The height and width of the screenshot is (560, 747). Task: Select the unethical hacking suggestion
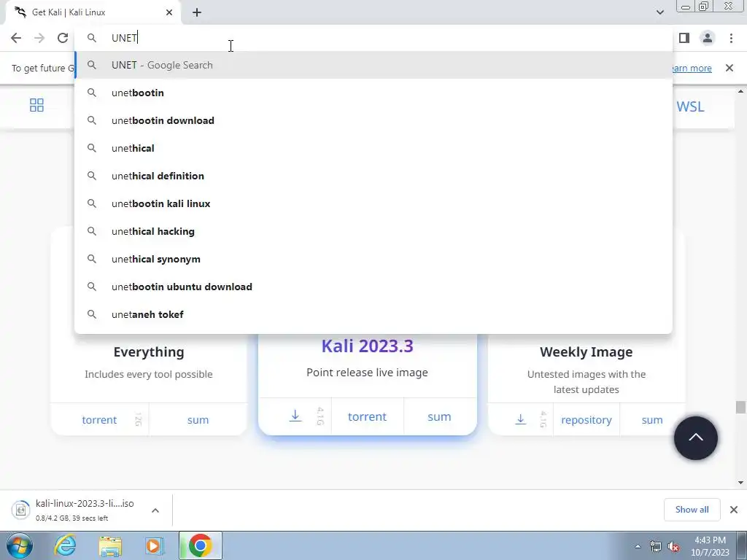[374, 231]
